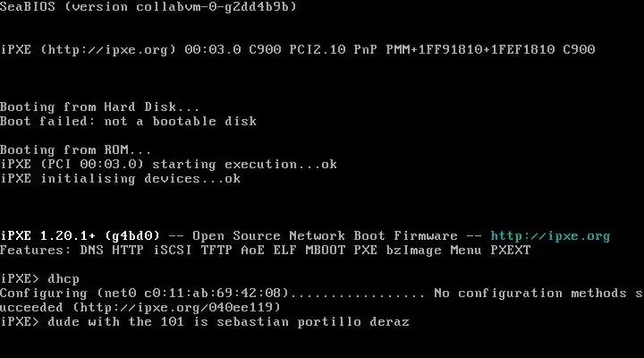The height and width of the screenshot is (358, 644).
Task: Click 'iPXE initialising devices...ok' line
Action: [120, 179]
